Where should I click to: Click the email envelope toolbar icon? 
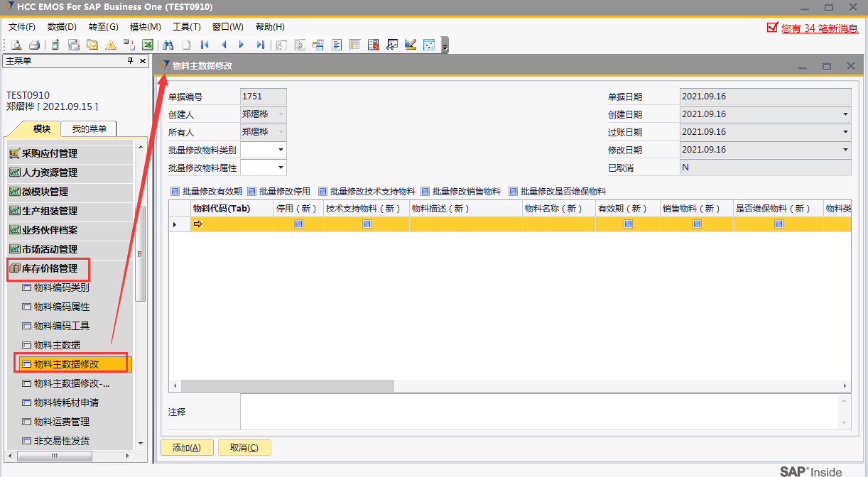[x=92, y=45]
